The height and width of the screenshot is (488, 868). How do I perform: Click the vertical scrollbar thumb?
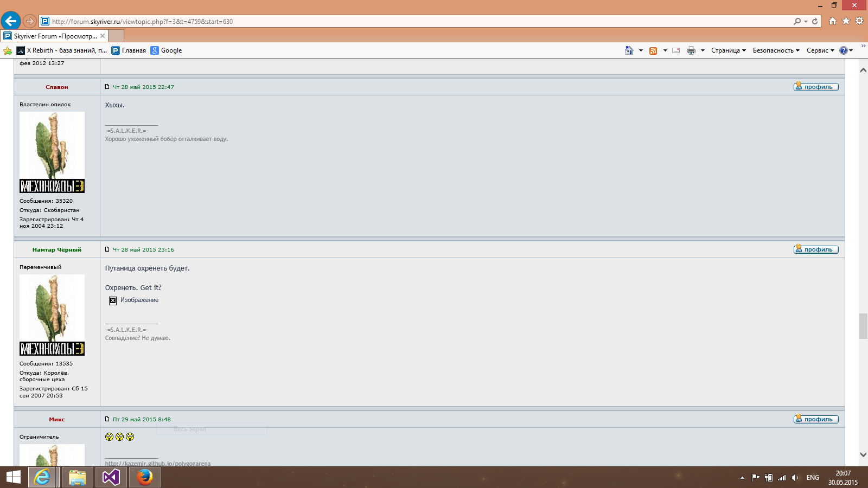coord(863,326)
